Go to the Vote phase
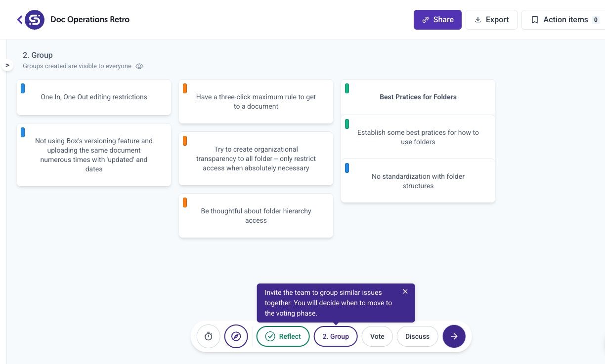 point(377,336)
